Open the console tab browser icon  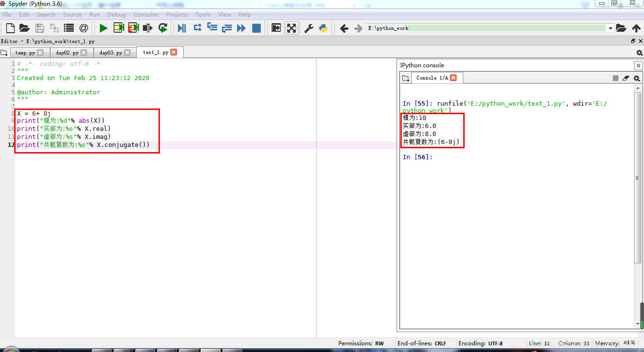(x=405, y=78)
